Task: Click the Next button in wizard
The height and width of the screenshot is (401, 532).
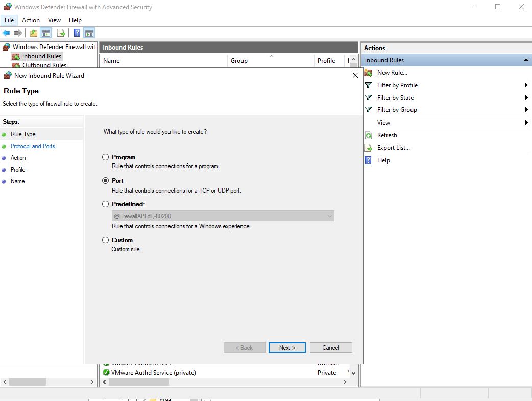Action: [287, 348]
